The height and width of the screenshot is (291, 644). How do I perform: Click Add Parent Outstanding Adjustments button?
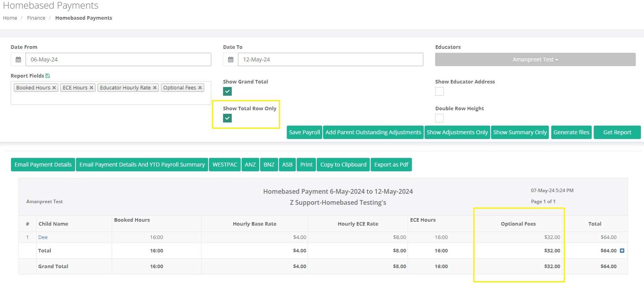[373, 132]
